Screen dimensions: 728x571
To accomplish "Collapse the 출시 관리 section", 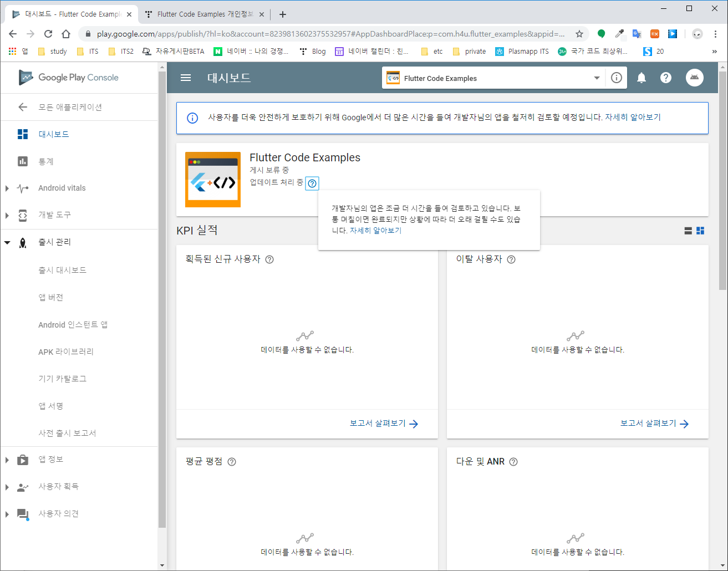I will [x=7, y=242].
